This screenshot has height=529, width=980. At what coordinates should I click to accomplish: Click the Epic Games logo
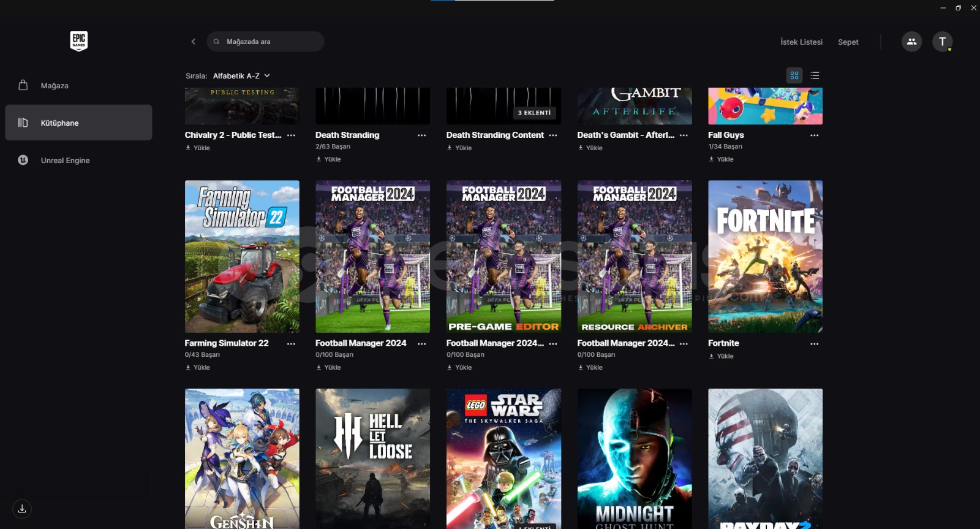click(x=78, y=41)
